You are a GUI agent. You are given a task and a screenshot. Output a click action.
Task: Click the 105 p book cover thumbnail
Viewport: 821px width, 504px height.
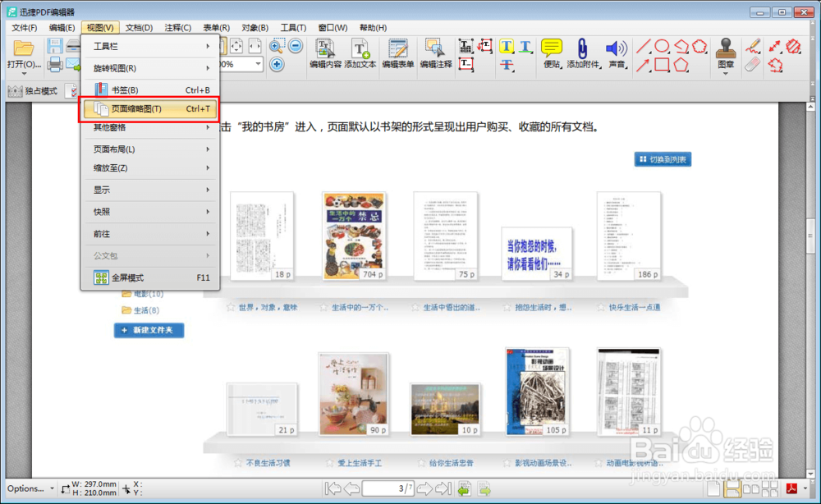[x=537, y=392]
